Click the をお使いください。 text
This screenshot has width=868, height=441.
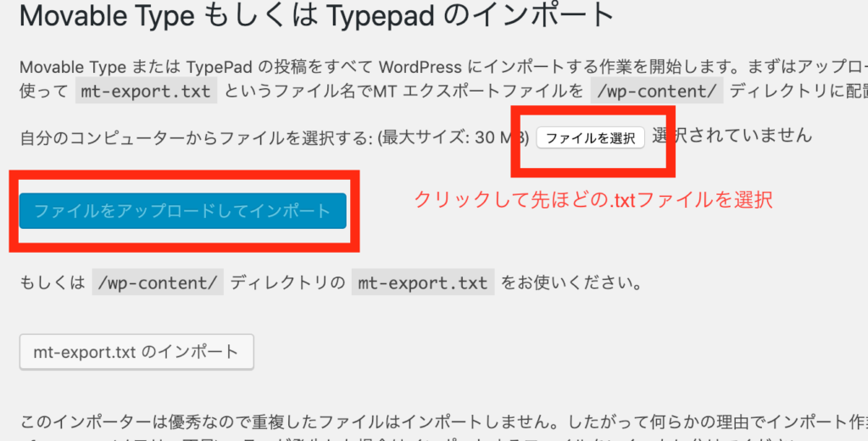click(x=571, y=283)
